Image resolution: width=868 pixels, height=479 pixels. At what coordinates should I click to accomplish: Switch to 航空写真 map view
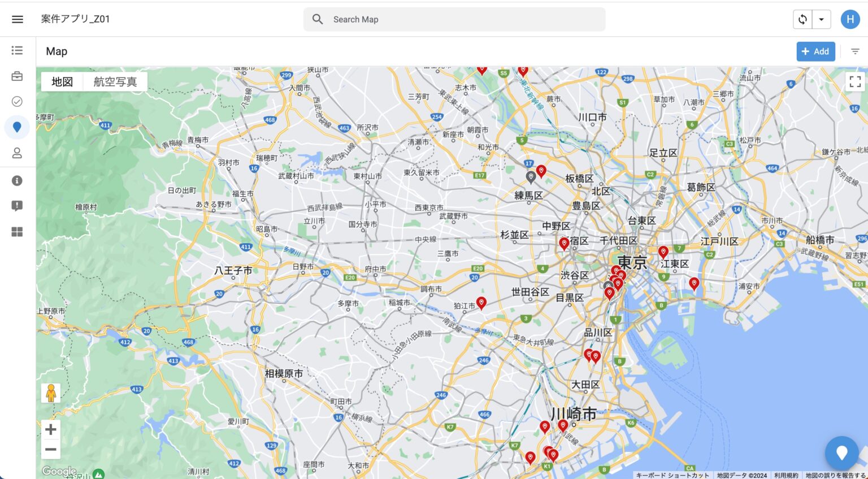115,81
